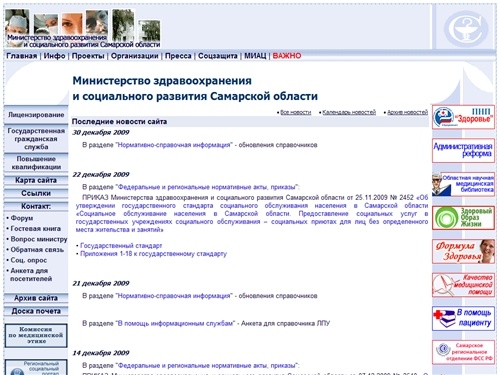Select the 14 декабря 2009 date heading
This screenshot has width=500, height=375.
coord(101,353)
